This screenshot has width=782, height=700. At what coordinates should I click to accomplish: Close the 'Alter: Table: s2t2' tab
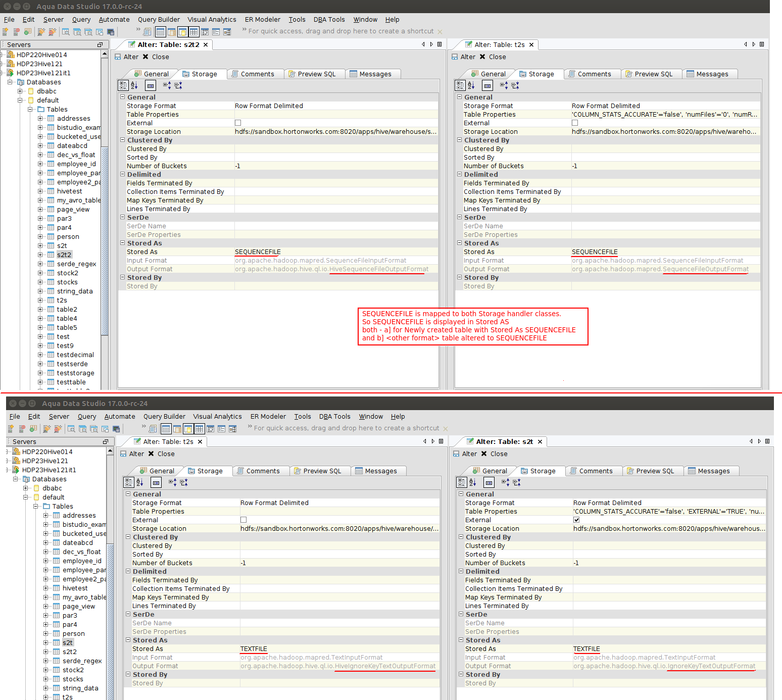206,45
